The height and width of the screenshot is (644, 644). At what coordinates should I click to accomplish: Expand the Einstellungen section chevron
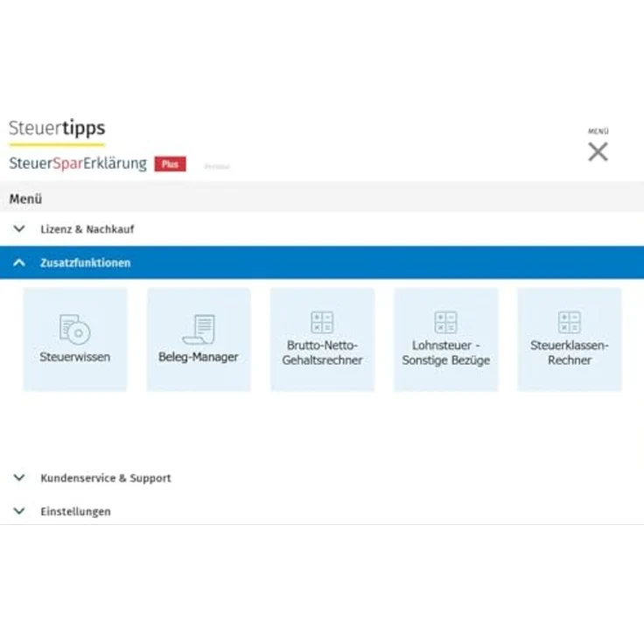pos(19,511)
